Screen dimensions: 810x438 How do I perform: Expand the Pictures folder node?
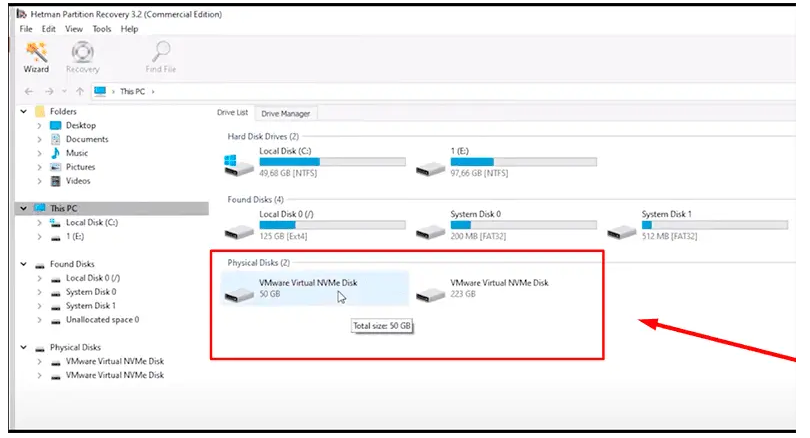coord(39,167)
